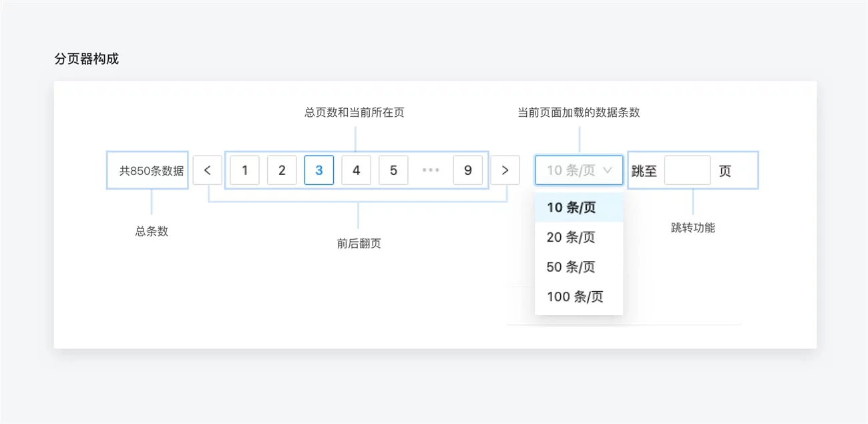Go to the previous page using left arrow
Screen dimensions: 868x424
click(x=208, y=170)
